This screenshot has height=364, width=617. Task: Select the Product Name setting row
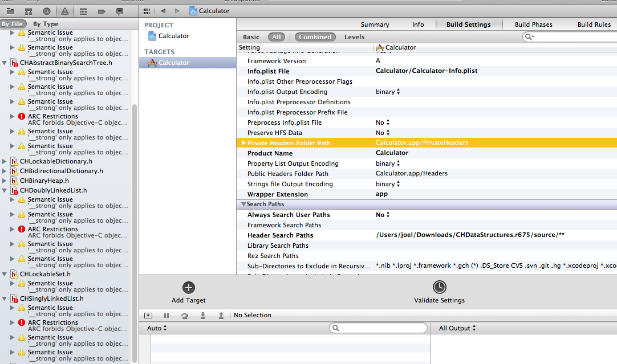click(427, 153)
